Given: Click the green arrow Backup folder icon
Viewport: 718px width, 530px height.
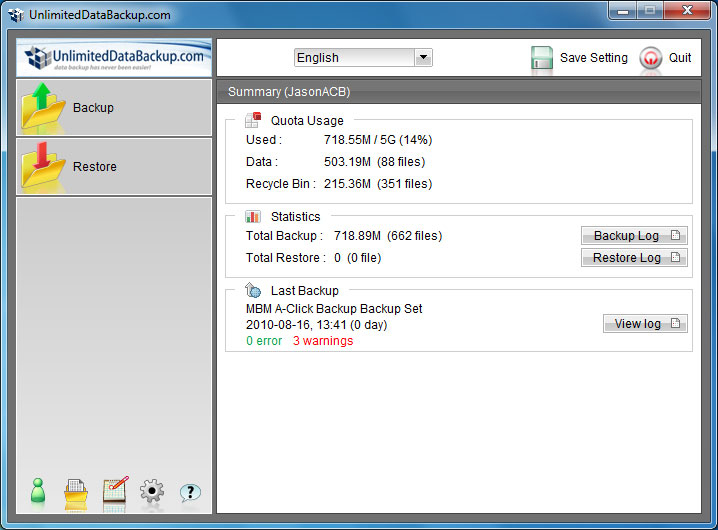Looking at the screenshot, I should coord(44,106).
